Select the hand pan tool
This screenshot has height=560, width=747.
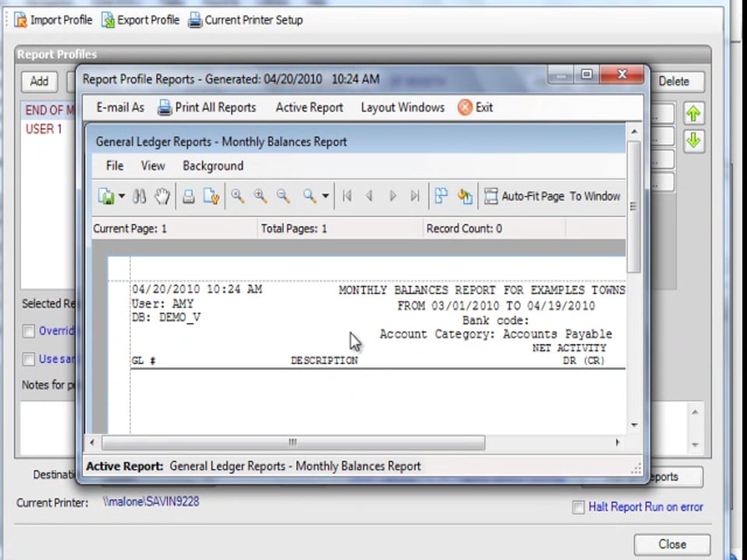tap(162, 196)
